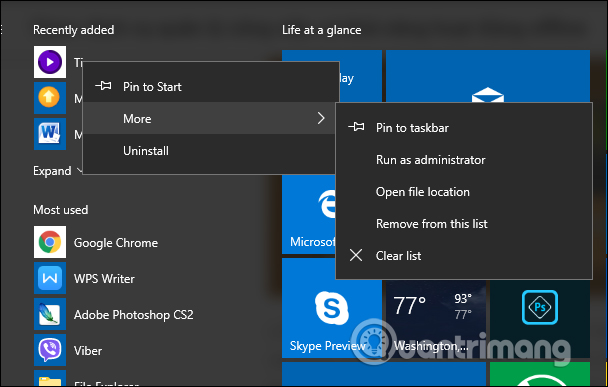608x387 pixels.
Task: Click the WPS Writer icon
Action: (x=50, y=278)
